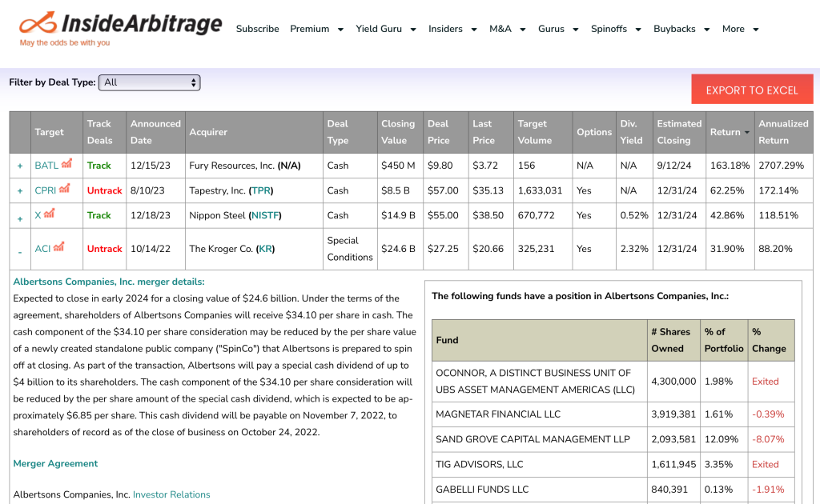820x504 pixels.
Task: Sort by the Return column header
Action: click(x=730, y=132)
